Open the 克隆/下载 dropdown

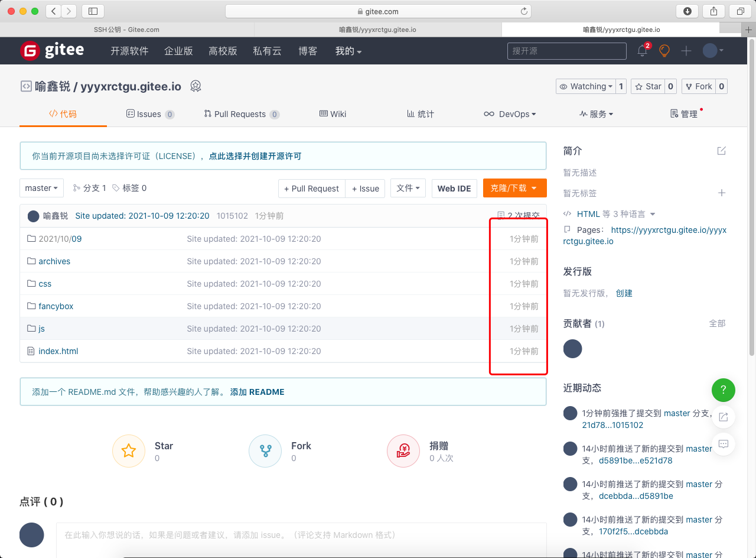coord(514,188)
